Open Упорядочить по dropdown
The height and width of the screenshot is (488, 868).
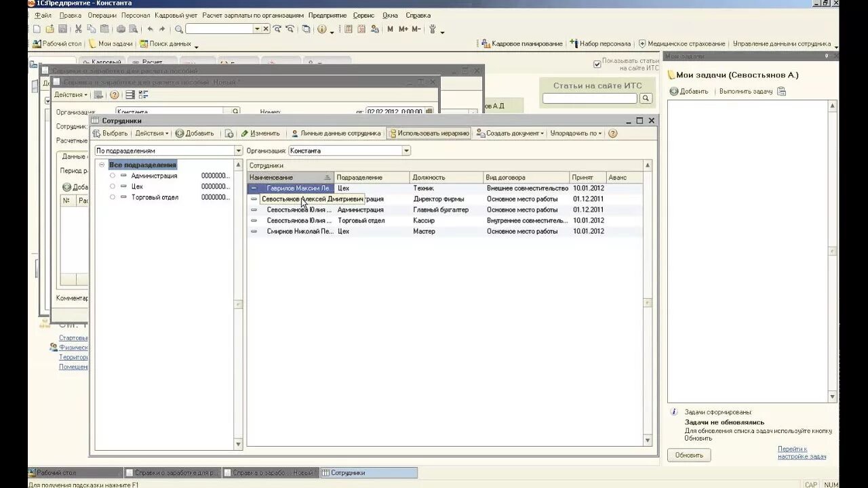click(576, 134)
